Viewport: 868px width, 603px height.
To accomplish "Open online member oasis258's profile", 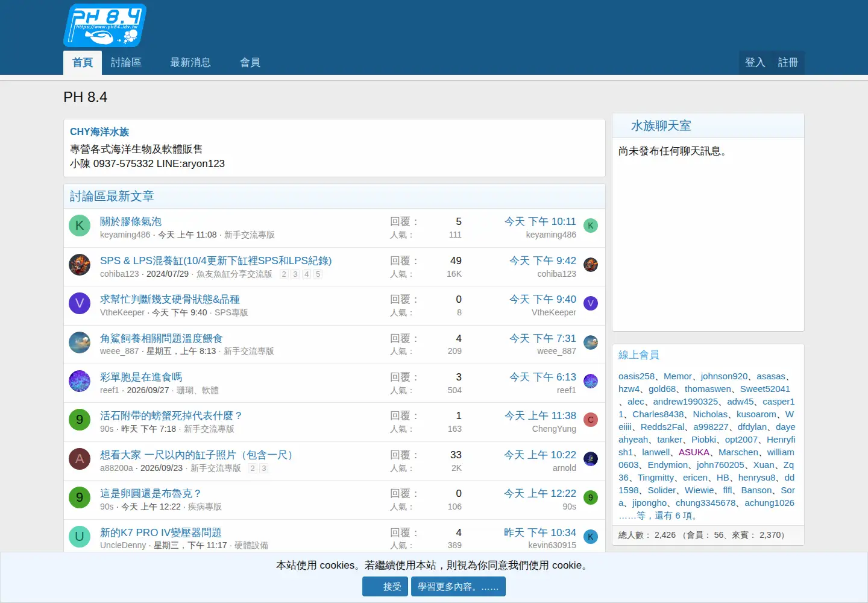I will [637, 376].
